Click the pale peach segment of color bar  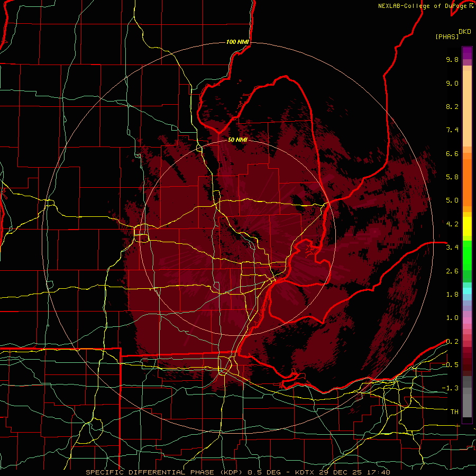click(x=467, y=108)
